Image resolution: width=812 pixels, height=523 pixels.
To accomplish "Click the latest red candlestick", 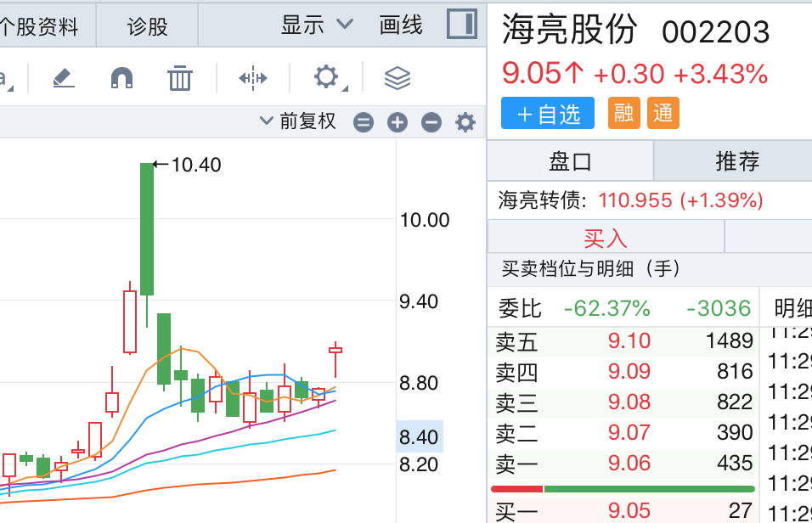I will point(336,359).
